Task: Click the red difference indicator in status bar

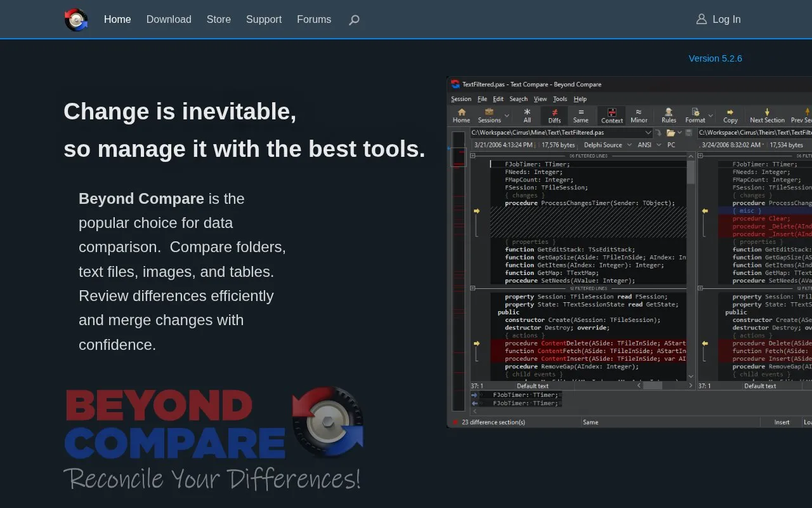Action: click(455, 422)
